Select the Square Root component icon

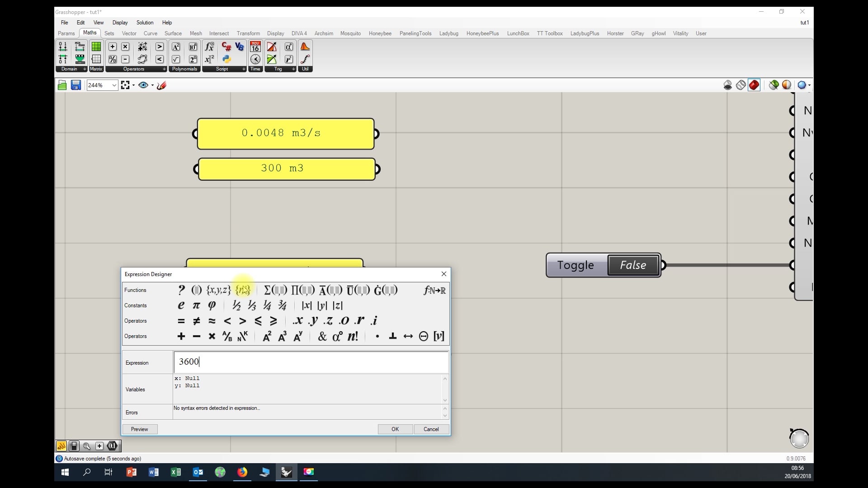click(x=176, y=59)
